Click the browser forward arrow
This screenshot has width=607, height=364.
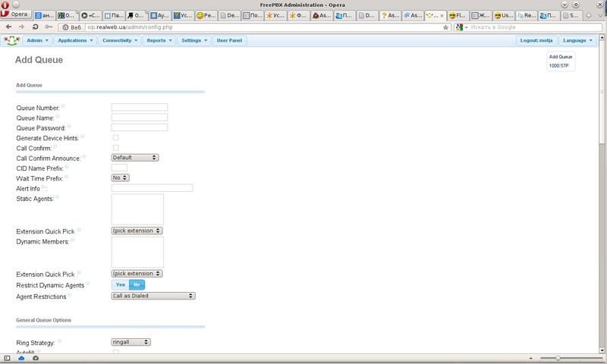pyautogui.click(x=22, y=27)
